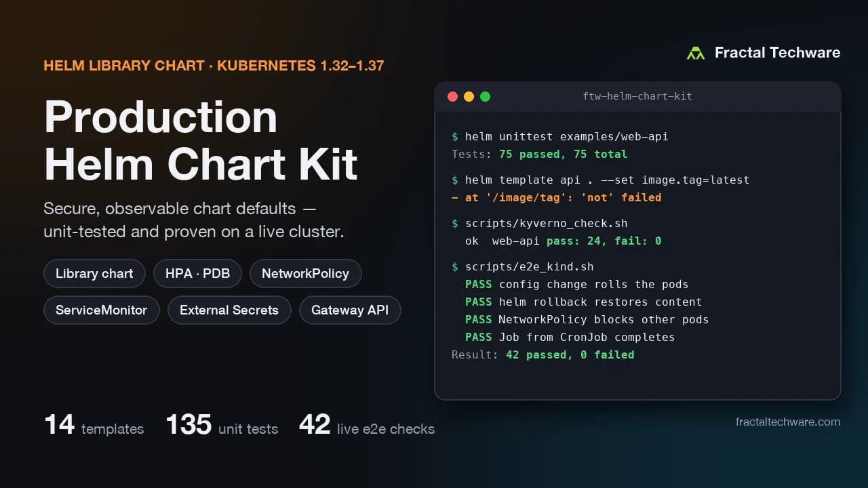Click the '14 templates' stat
The image size is (868, 488).
94,426
